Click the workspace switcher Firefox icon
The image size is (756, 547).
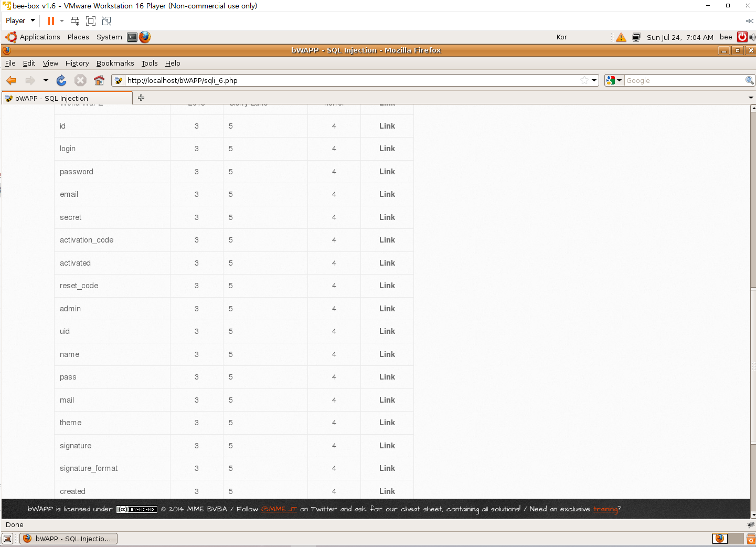pos(720,539)
